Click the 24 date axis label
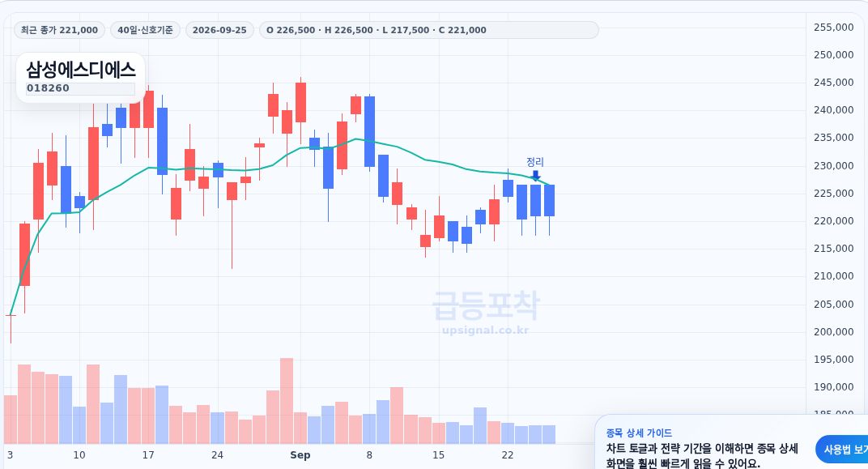Image resolution: width=868 pixels, height=469 pixels. pos(217,455)
